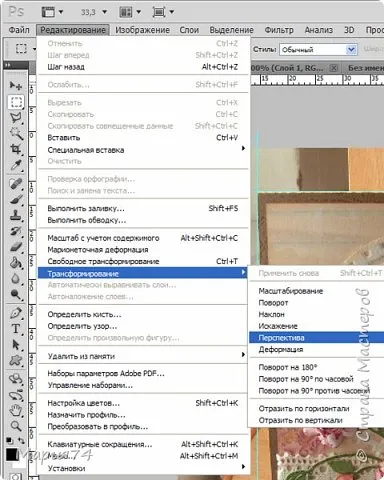384x480 pixels.
Task: Select the Blur tool
Action: click(16, 279)
